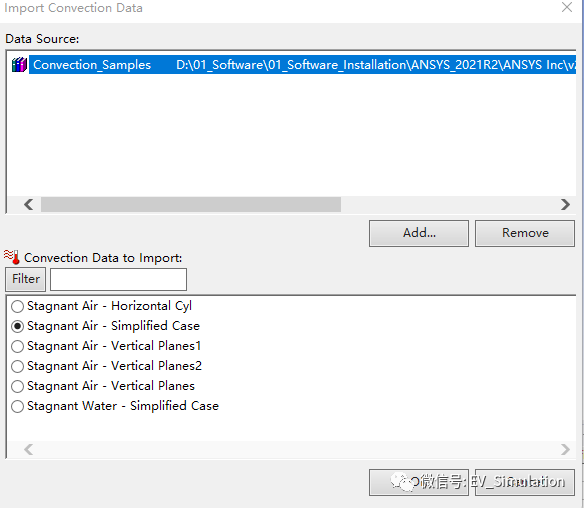The height and width of the screenshot is (508, 584).
Task: Pick the Stagnant Air - Vertical Planes radio option
Action: [18, 386]
